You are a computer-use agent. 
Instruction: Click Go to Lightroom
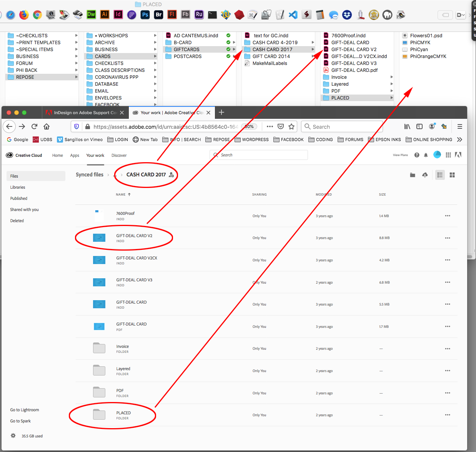coord(24,410)
